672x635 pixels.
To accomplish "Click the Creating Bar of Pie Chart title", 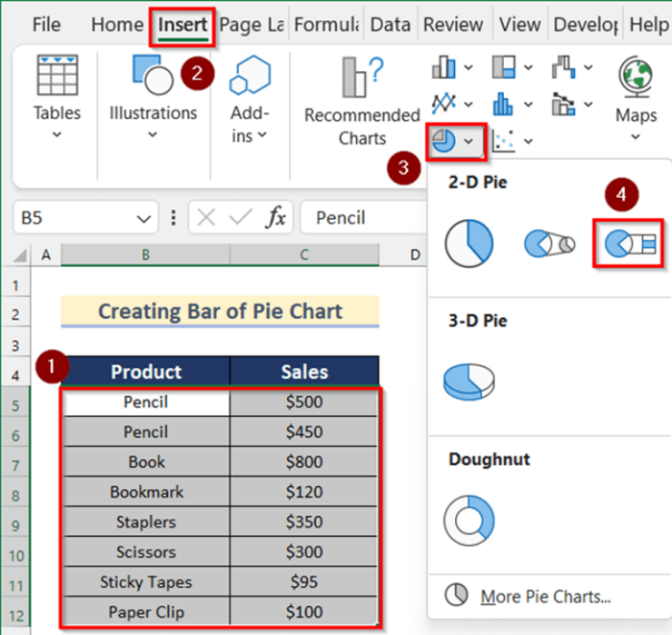I will [x=220, y=311].
